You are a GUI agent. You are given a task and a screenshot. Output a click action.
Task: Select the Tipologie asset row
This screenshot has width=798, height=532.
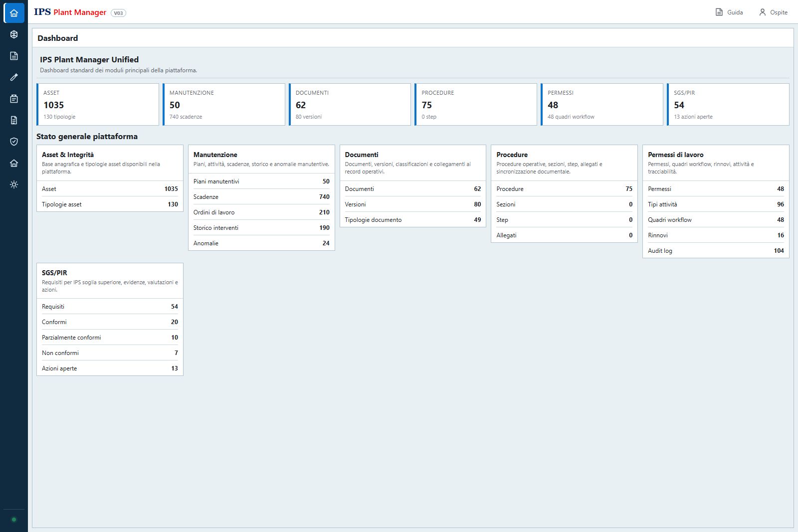(x=110, y=204)
